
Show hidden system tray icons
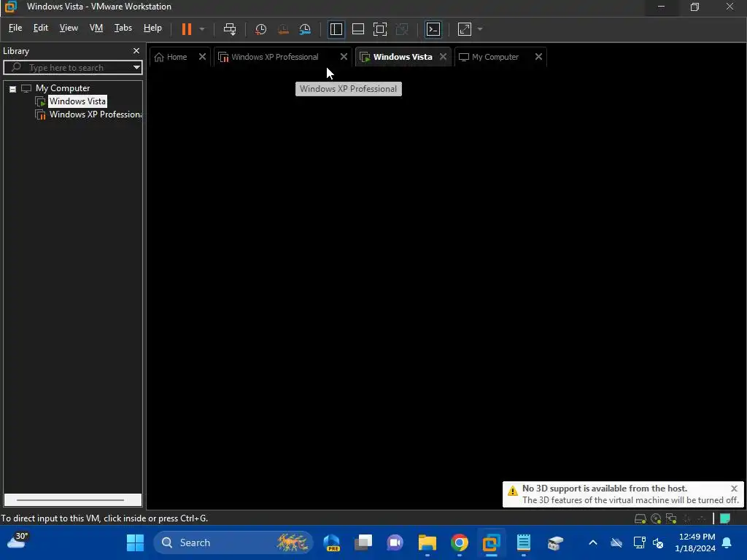click(593, 542)
